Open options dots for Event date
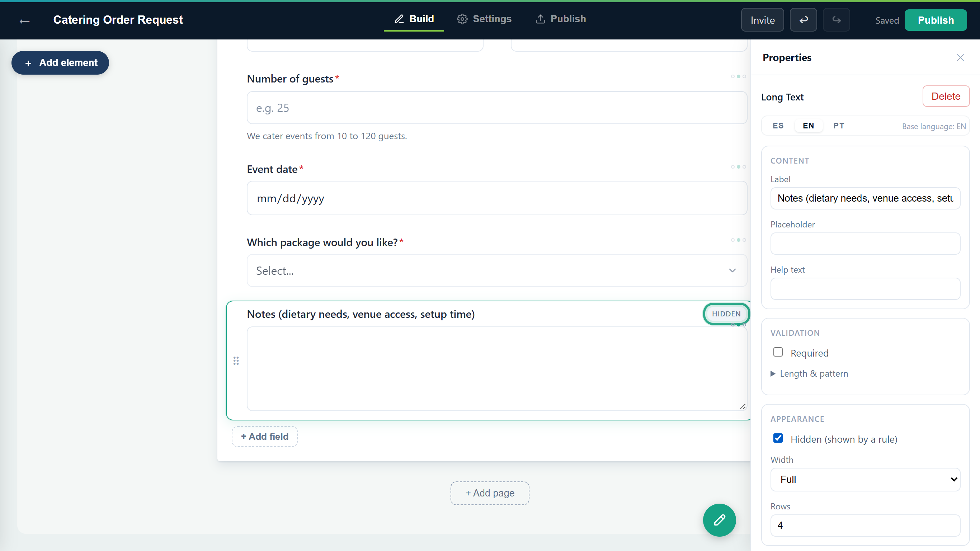 [x=738, y=167]
